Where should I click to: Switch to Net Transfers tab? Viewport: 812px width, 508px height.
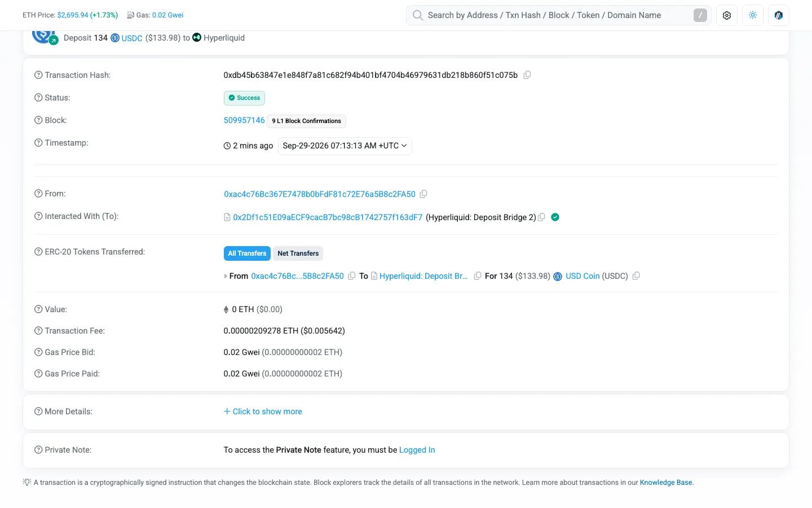point(298,253)
